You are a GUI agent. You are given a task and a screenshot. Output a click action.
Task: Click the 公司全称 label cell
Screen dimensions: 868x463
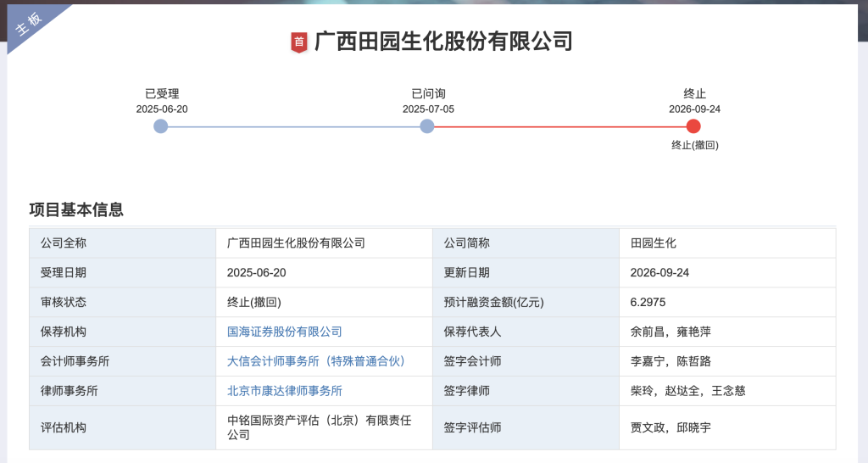coord(122,243)
